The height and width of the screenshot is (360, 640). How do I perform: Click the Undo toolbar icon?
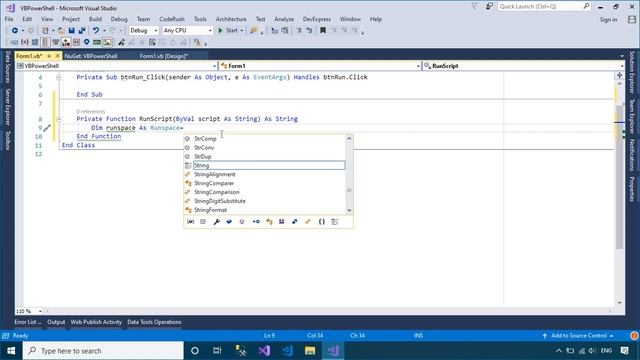click(x=96, y=31)
